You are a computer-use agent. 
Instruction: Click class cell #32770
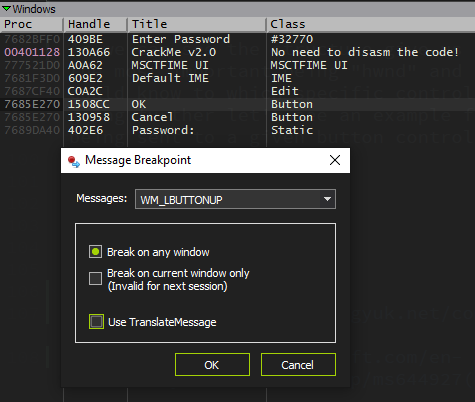292,39
